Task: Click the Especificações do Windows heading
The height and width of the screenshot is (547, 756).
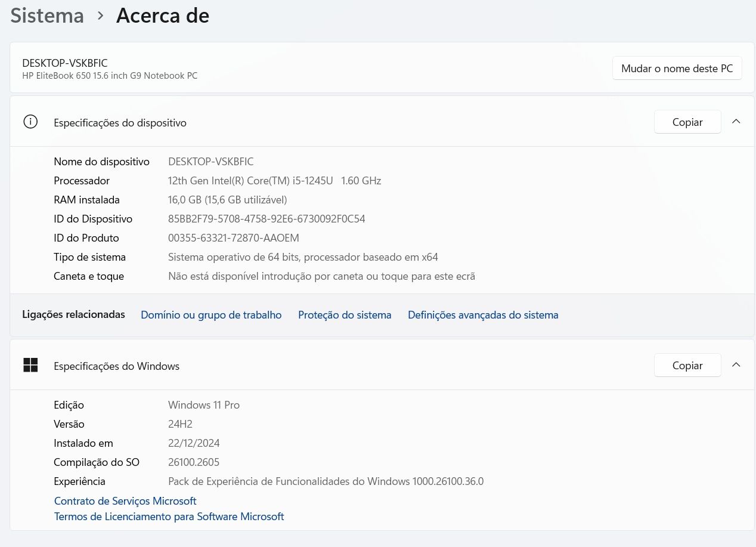Action: pos(116,366)
